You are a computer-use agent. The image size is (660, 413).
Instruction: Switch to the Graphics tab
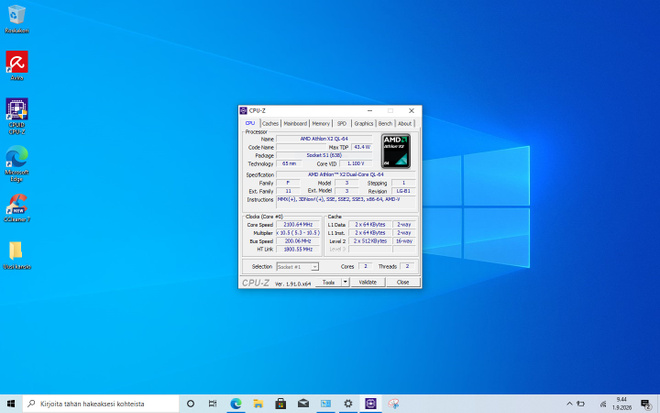click(x=364, y=123)
